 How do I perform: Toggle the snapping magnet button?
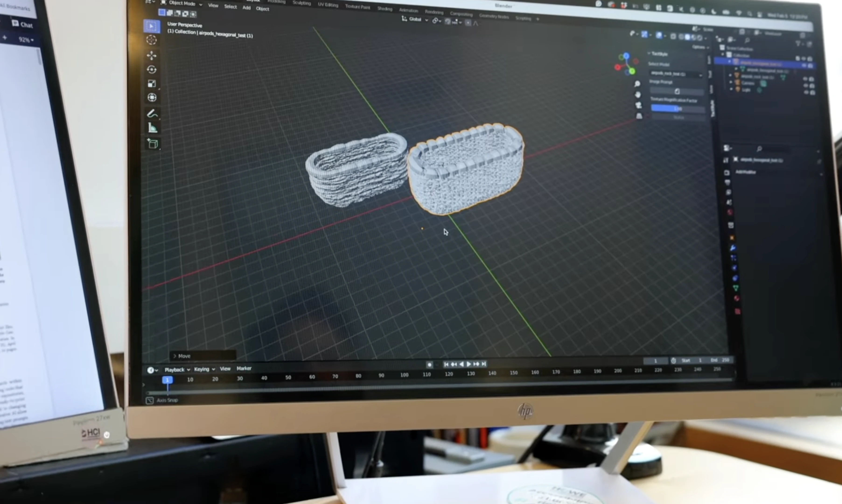[448, 21]
